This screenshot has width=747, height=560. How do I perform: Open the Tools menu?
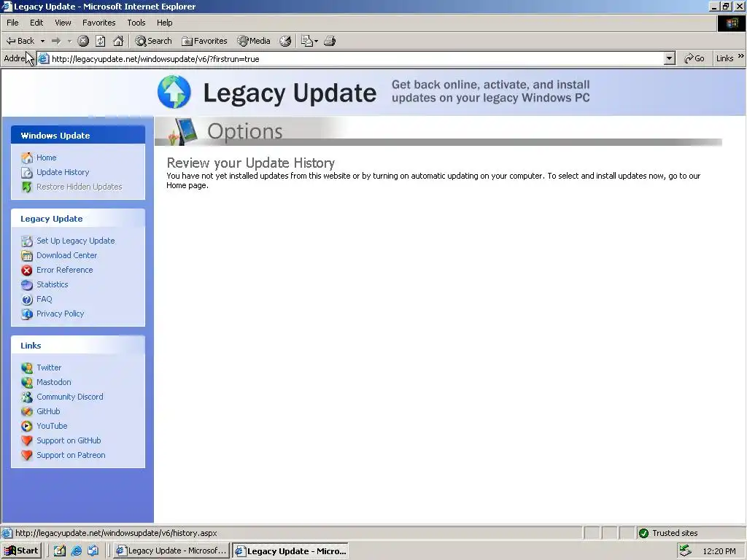pos(136,23)
